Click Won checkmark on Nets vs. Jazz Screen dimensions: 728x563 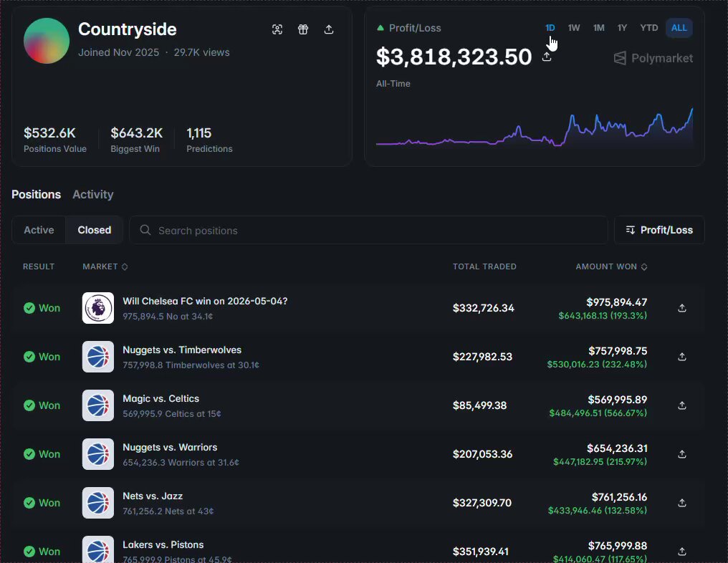pos(29,503)
